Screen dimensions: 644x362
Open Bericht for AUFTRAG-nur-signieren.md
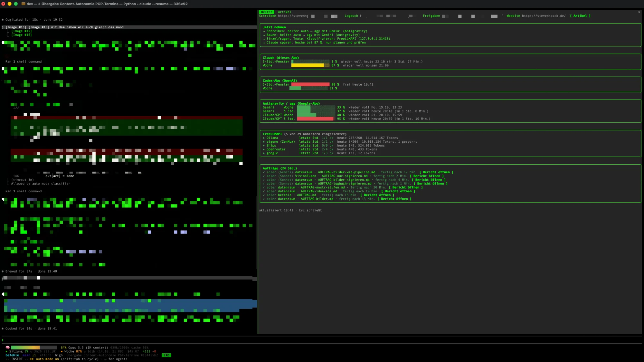426,176
